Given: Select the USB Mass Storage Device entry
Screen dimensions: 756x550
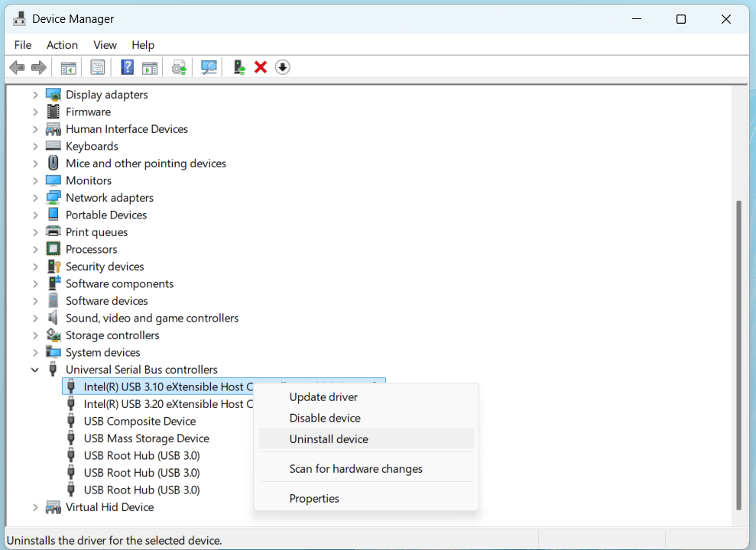Looking at the screenshot, I should (145, 438).
